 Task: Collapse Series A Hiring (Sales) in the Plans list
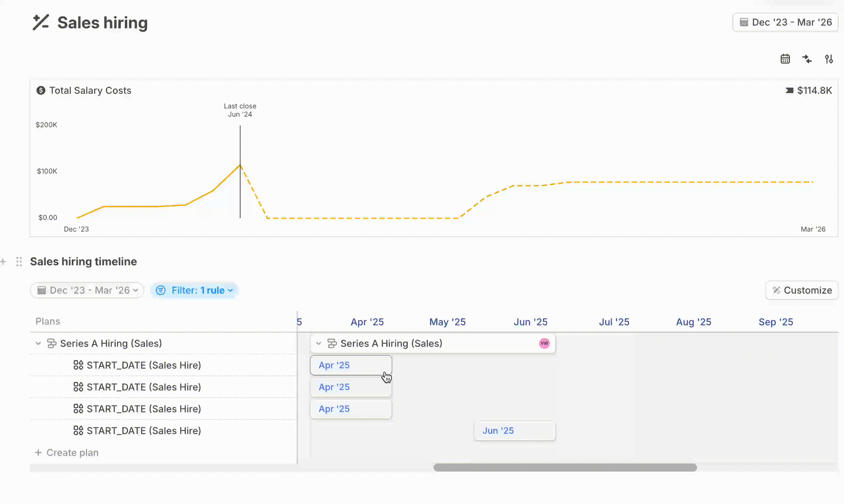(38, 343)
